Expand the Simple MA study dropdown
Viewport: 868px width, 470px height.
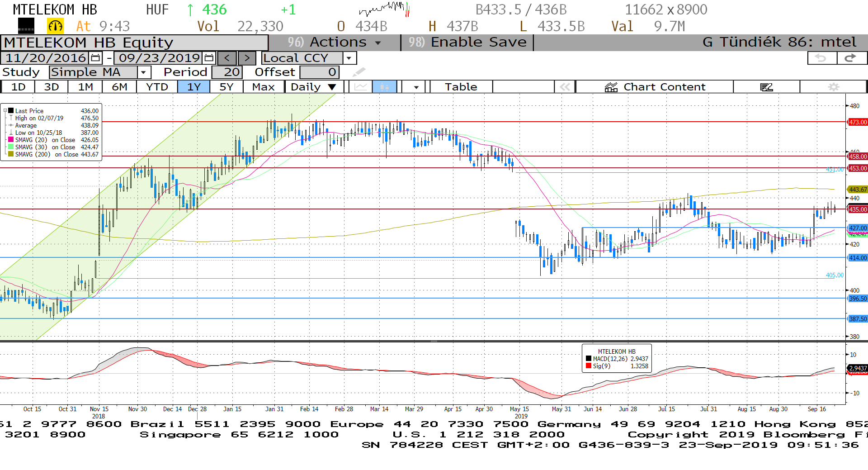pos(144,72)
